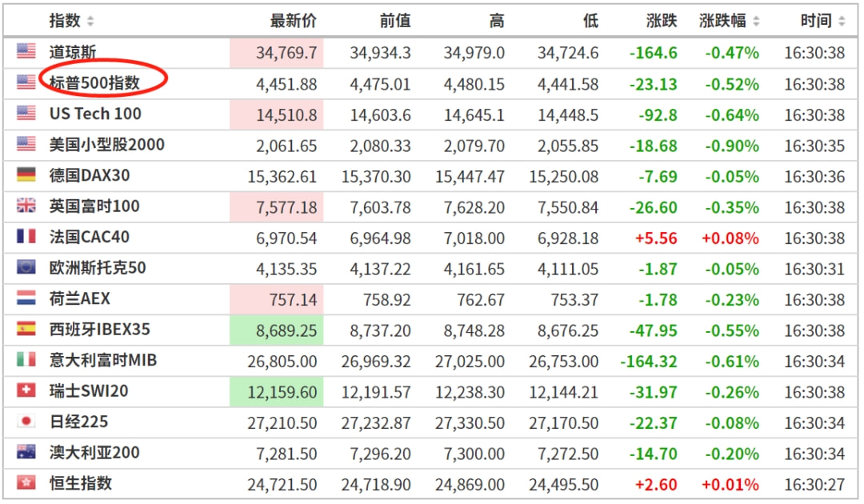
Task: Open the 标普500指数 index link
Action: tap(94, 83)
